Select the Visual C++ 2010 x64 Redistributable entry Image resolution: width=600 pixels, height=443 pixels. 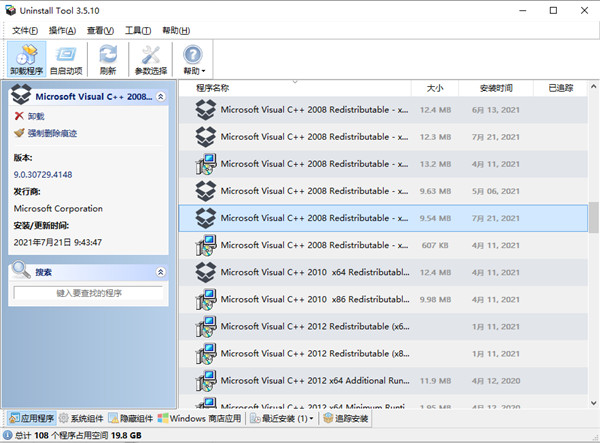click(314, 271)
